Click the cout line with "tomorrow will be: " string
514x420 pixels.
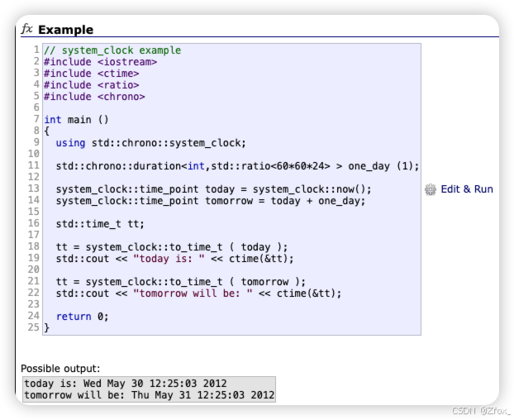pyautogui.click(x=198, y=294)
